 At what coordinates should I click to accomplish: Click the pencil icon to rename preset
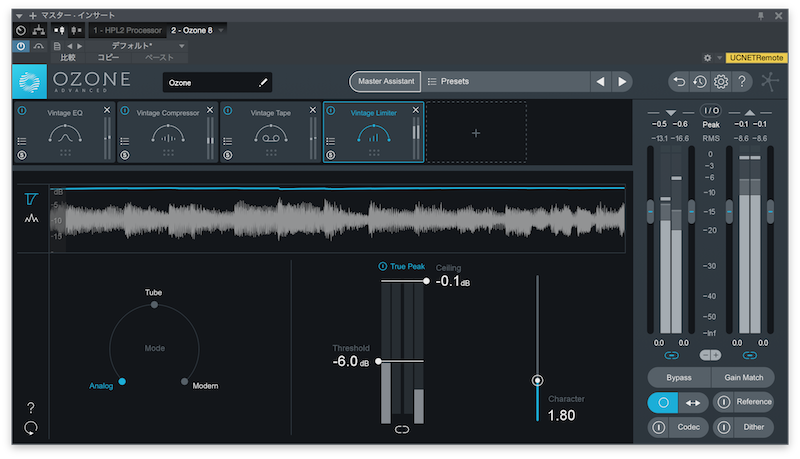[x=263, y=83]
